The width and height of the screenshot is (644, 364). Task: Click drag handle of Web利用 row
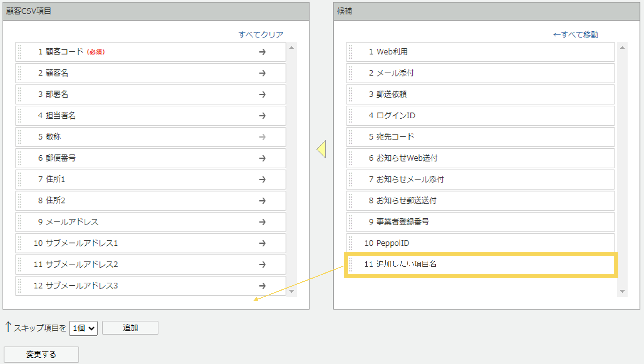click(x=350, y=52)
